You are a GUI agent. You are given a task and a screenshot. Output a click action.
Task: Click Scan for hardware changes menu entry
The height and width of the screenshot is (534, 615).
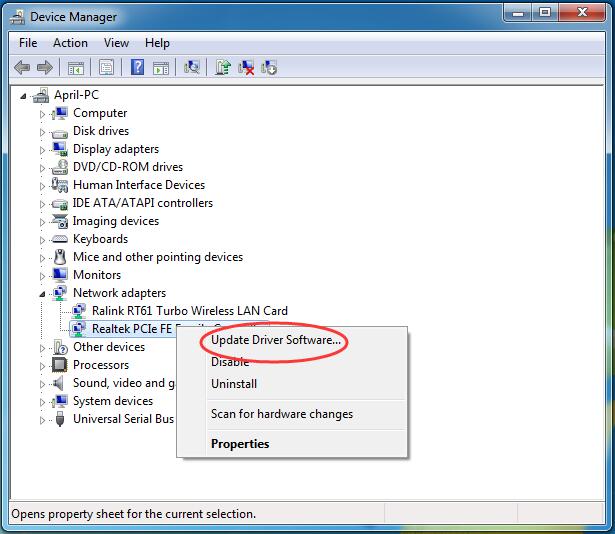[282, 414]
